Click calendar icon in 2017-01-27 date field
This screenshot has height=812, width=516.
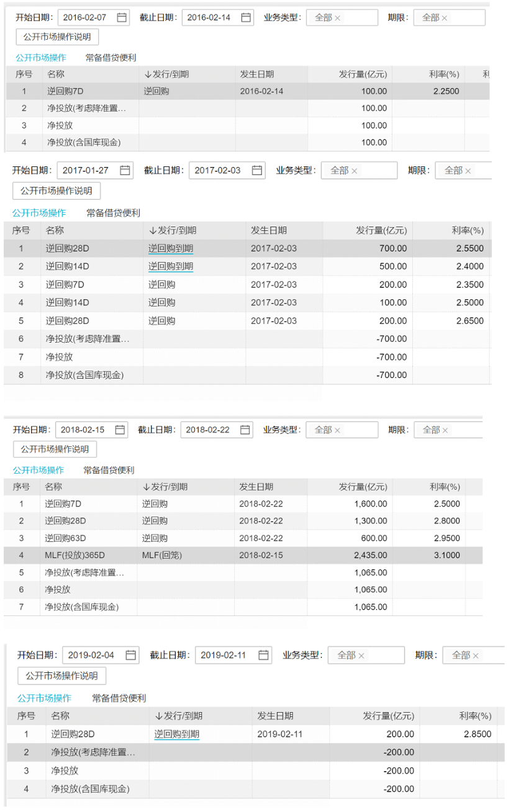[x=125, y=170]
